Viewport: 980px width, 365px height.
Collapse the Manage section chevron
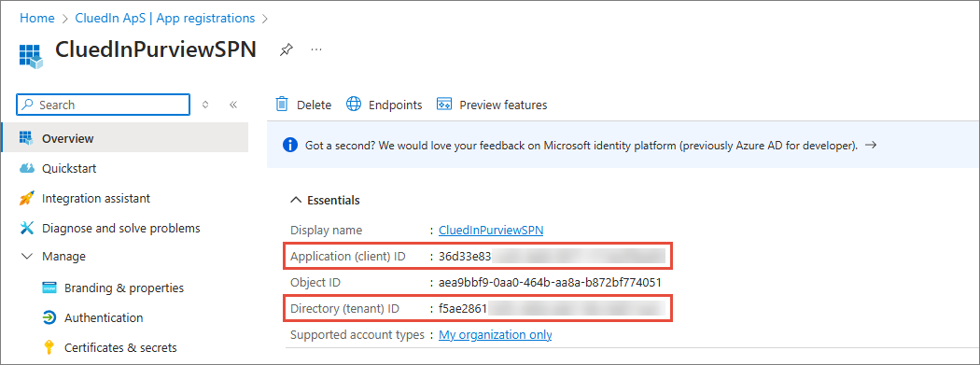click(x=26, y=257)
